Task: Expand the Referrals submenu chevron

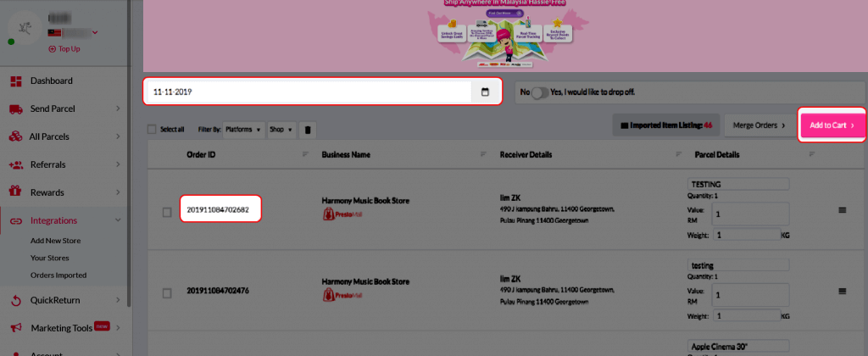Action: coord(118,165)
